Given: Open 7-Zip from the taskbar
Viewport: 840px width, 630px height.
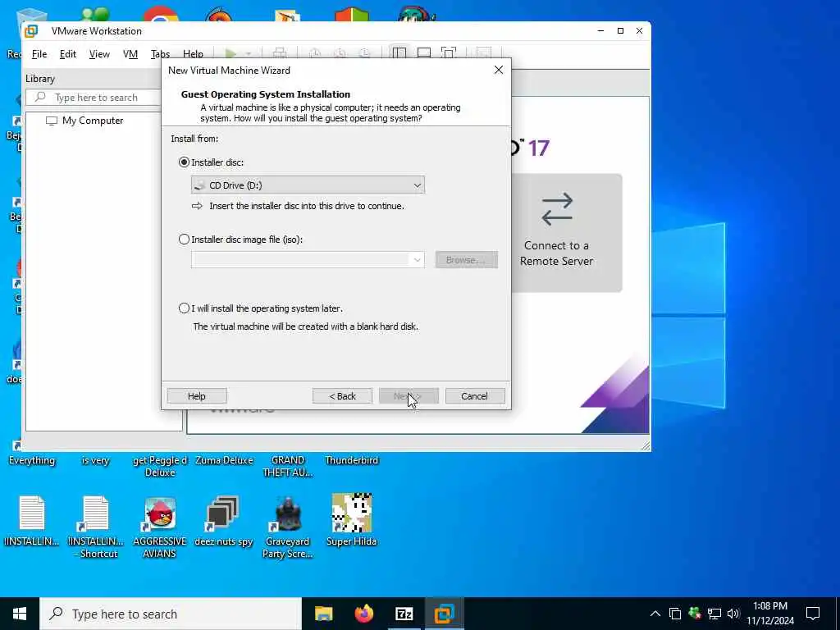Looking at the screenshot, I should click(x=404, y=614).
